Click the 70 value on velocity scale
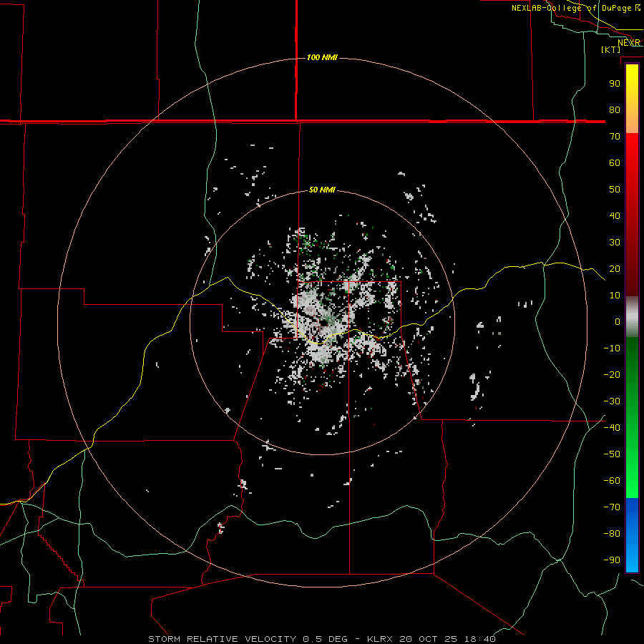The image size is (644, 644). [615, 137]
